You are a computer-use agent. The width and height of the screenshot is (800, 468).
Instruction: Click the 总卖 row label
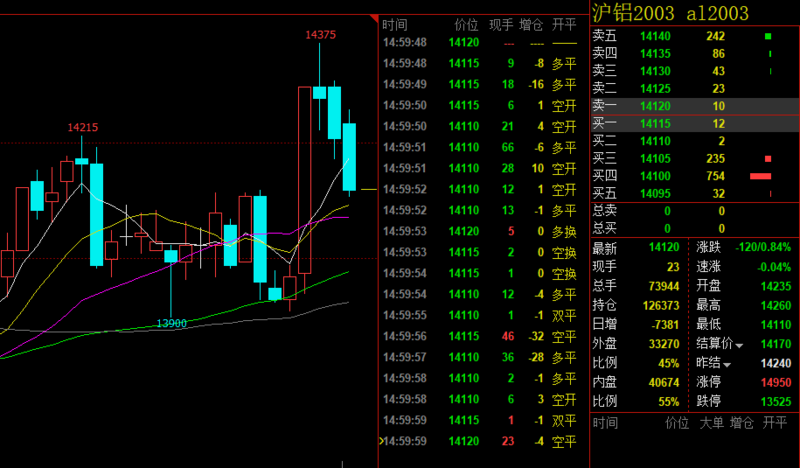point(605,211)
